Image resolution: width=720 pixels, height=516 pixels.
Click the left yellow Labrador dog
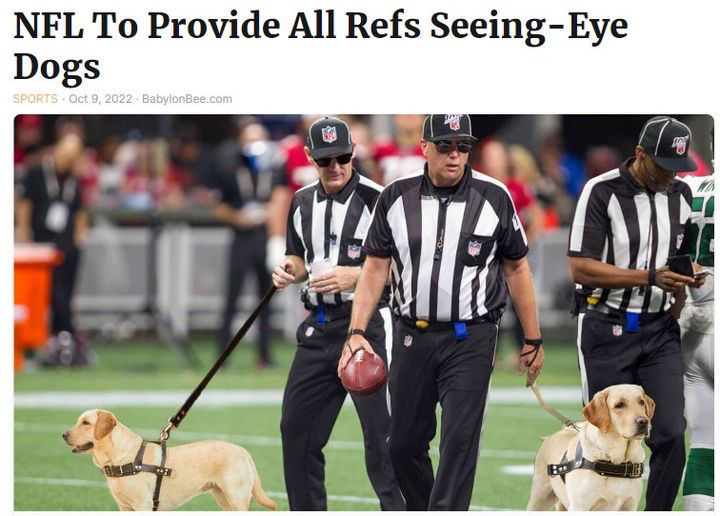(168, 460)
